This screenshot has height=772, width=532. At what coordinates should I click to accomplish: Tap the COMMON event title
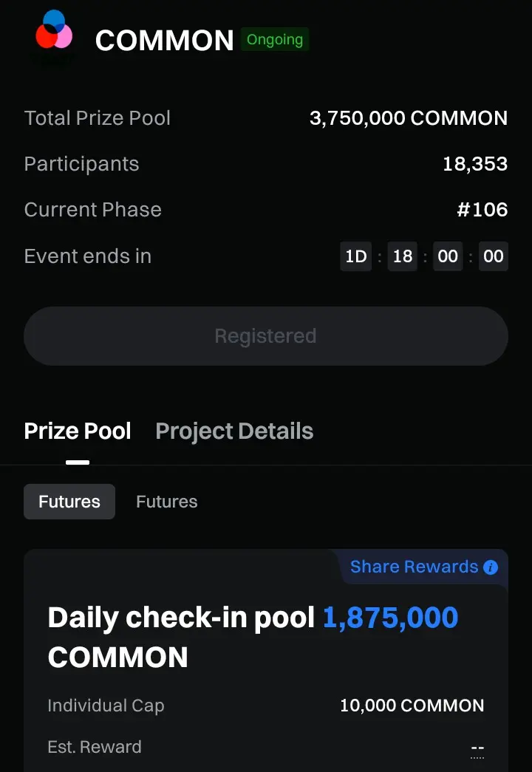click(x=165, y=41)
